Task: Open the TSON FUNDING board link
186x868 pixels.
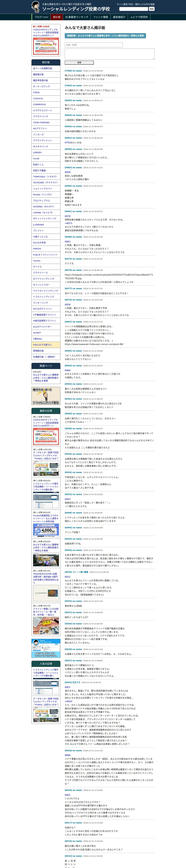Action: point(46,123)
